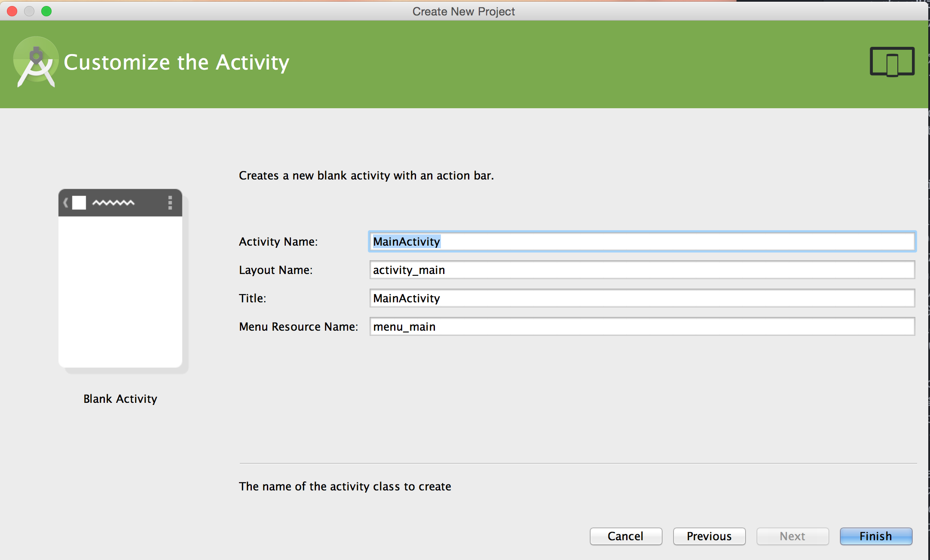This screenshot has width=930, height=560.
Task: Click the 'Activity Name:' label
Action: (x=278, y=242)
